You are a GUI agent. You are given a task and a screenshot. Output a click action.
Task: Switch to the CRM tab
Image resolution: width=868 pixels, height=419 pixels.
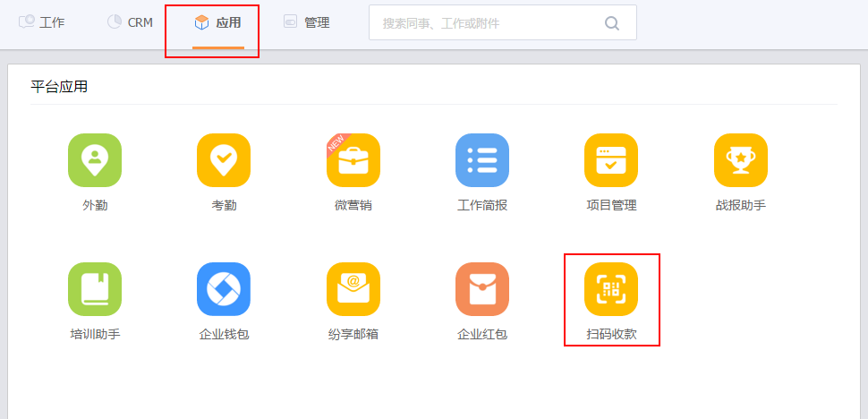coord(131,22)
